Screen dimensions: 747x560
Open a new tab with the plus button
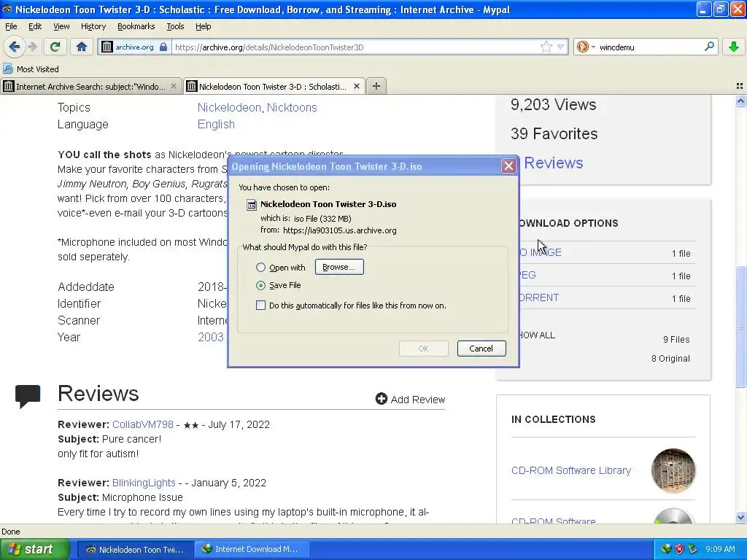click(x=376, y=86)
